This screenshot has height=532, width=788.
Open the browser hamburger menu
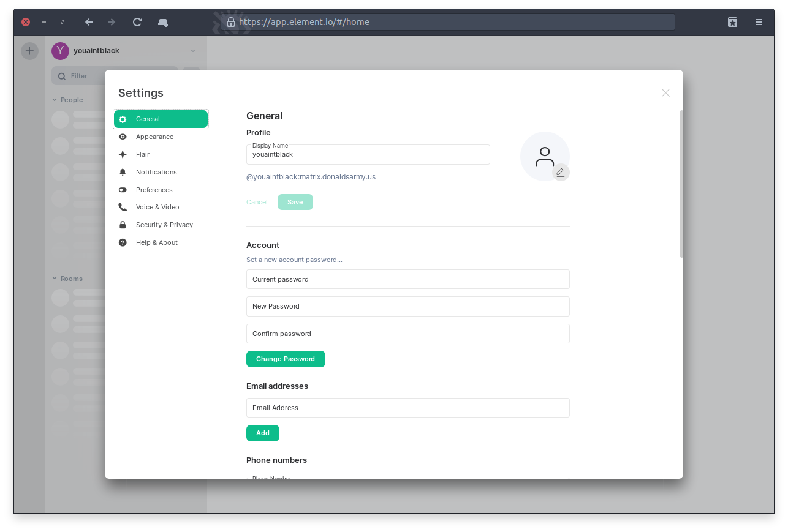point(759,22)
